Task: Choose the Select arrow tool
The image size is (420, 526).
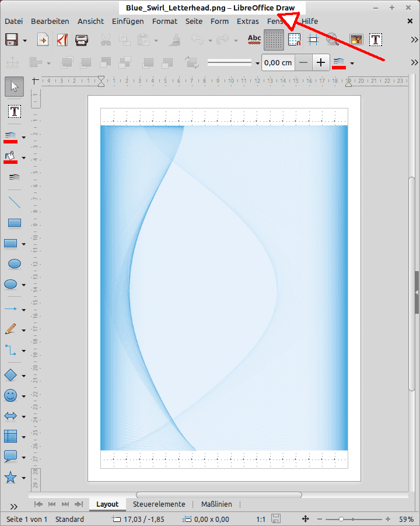Action: [x=14, y=86]
